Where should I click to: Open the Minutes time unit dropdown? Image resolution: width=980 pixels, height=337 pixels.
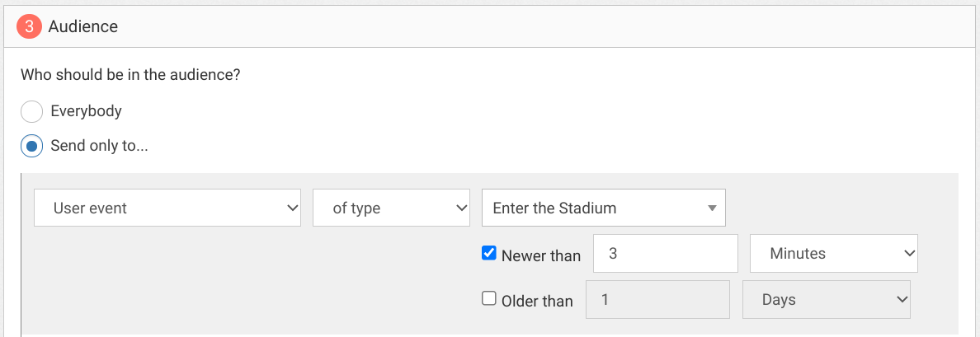(x=834, y=254)
